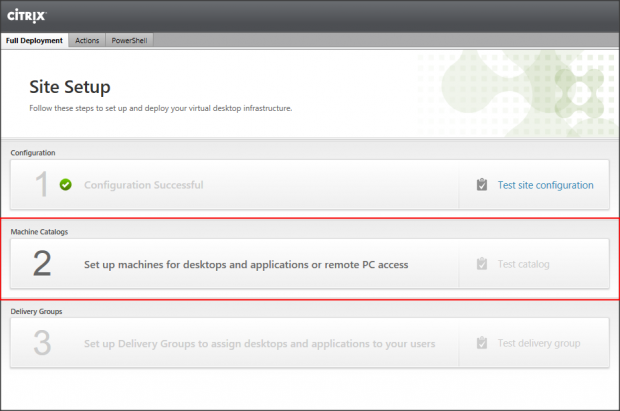Image resolution: width=620 pixels, height=411 pixels.
Task: Click the green checkmark beside Configuration Successful
Action: pos(65,185)
